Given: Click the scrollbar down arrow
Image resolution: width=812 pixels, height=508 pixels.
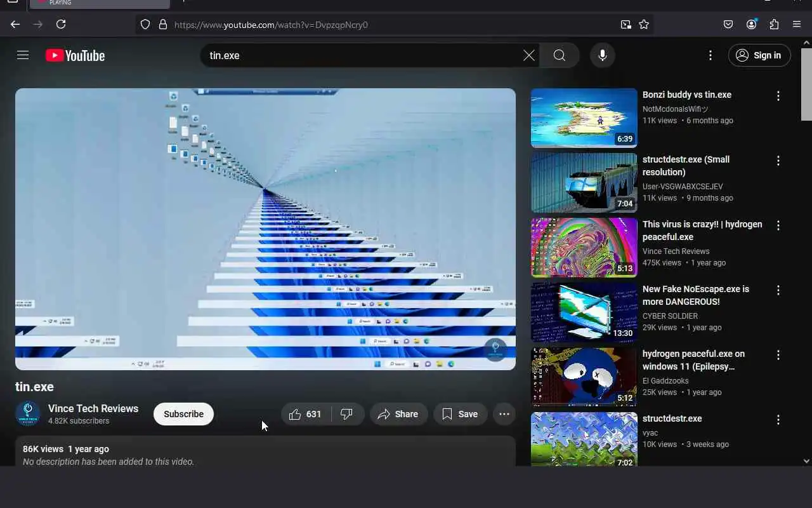Looking at the screenshot, I should click(806, 461).
